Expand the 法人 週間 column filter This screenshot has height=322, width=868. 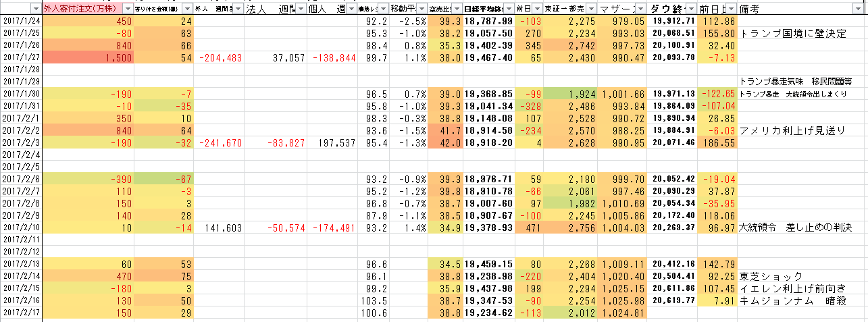tap(301, 9)
